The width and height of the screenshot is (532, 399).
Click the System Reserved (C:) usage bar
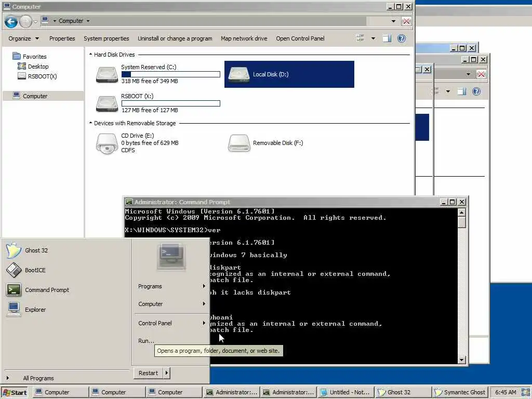tap(170, 74)
